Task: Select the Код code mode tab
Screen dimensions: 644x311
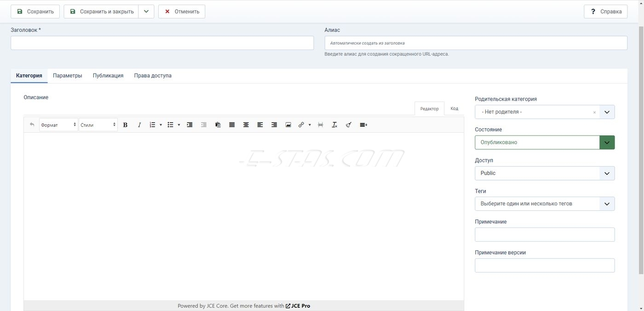Action: click(x=454, y=108)
